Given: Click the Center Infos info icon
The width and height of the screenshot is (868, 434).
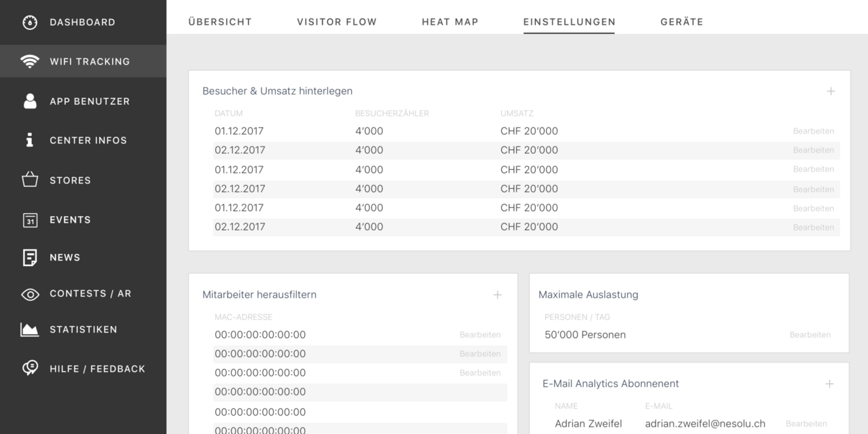Looking at the screenshot, I should [x=29, y=141].
